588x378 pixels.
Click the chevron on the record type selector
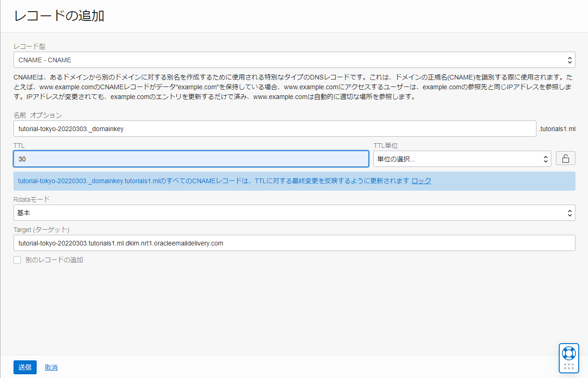pyautogui.click(x=569, y=60)
